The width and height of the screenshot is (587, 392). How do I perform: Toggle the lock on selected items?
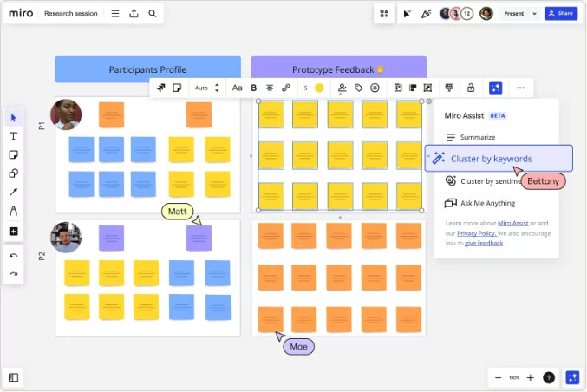(471, 88)
